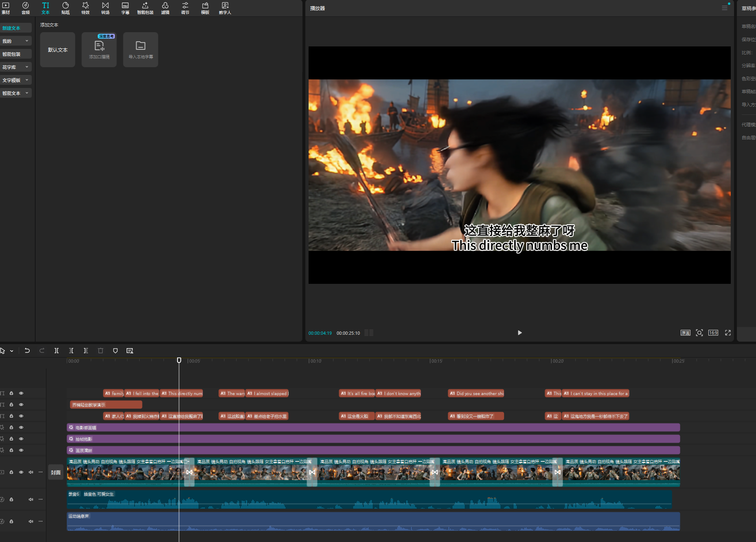
Task: Open the 调节 adjustment icon
Action: pyautogui.click(x=185, y=8)
